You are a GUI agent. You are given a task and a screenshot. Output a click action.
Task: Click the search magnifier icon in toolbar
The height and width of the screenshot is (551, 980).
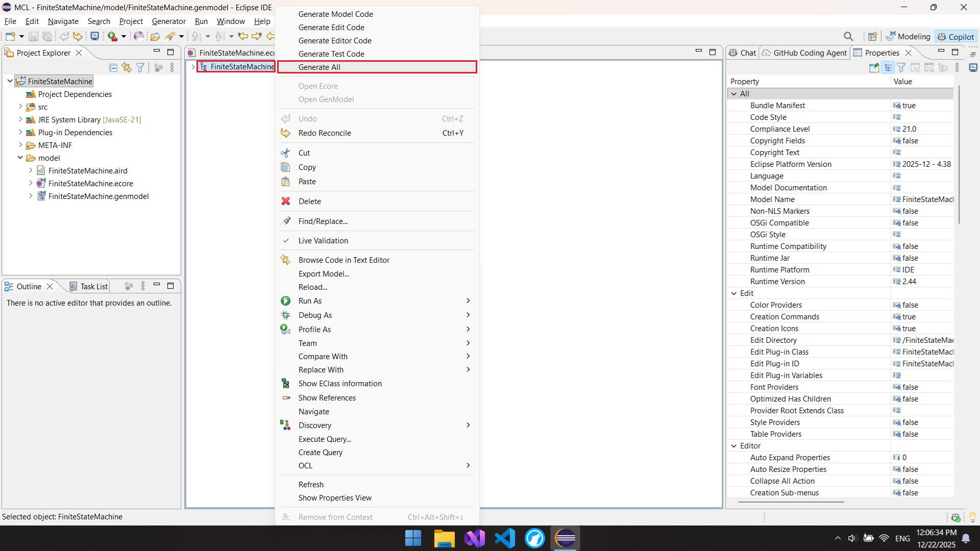[x=848, y=36]
